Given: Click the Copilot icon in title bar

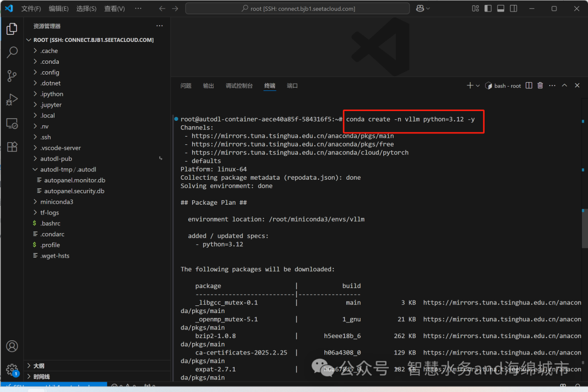Looking at the screenshot, I should 420,8.
